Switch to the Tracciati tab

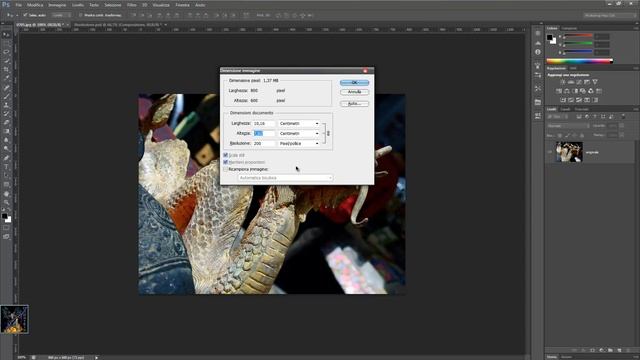coord(582,109)
